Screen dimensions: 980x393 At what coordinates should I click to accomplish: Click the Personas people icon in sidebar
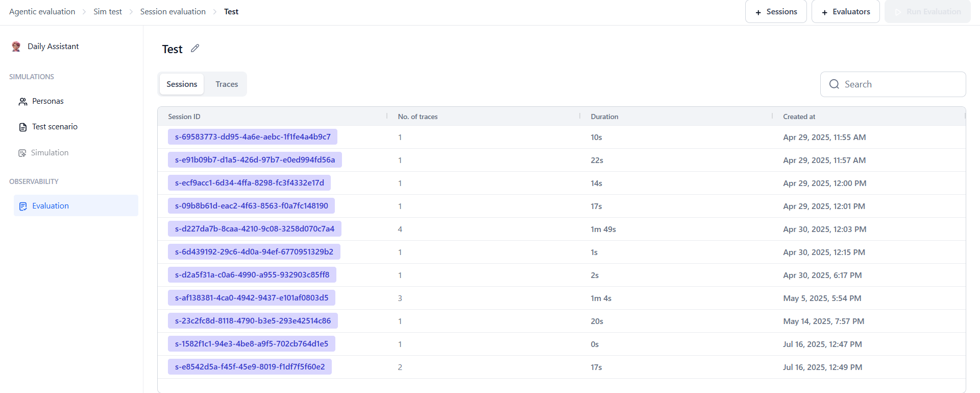pyautogui.click(x=23, y=102)
